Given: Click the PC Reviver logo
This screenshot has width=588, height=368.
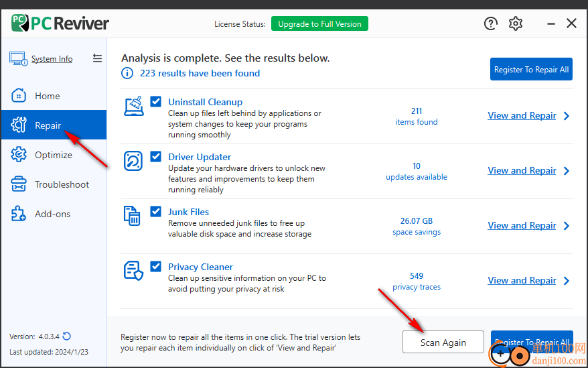Looking at the screenshot, I should pyautogui.click(x=60, y=23).
